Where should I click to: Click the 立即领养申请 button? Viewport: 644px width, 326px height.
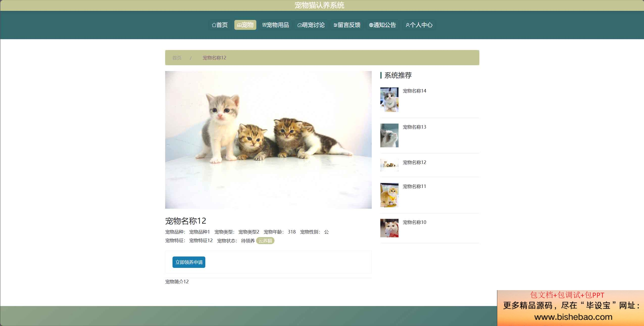189,262
